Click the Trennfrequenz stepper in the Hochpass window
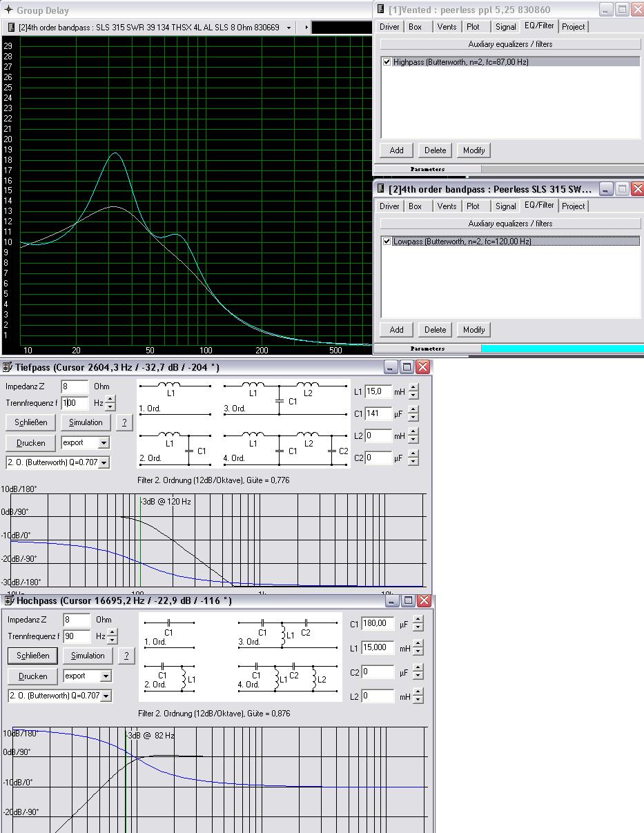The width and height of the screenshot is (644, 833). click(x=113, y=636)
